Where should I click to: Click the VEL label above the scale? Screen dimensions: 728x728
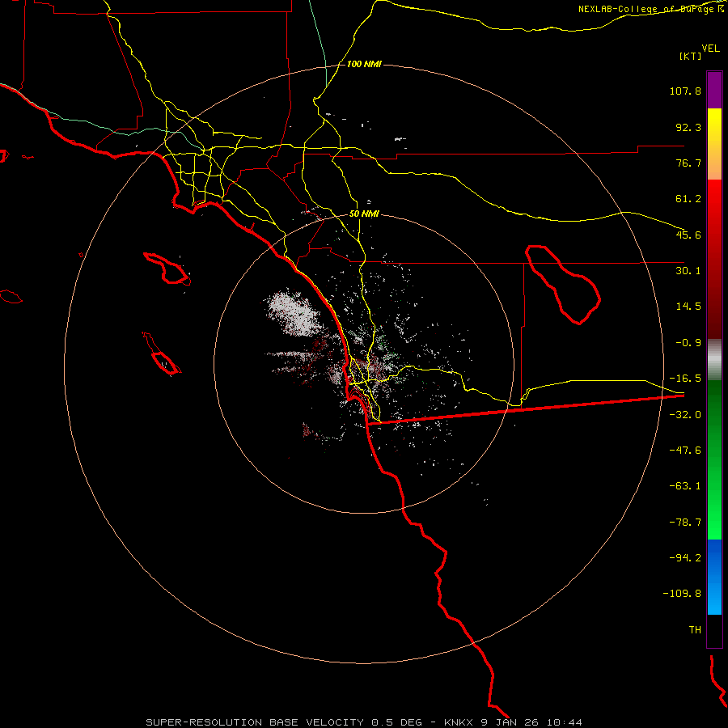pos(710,49)
